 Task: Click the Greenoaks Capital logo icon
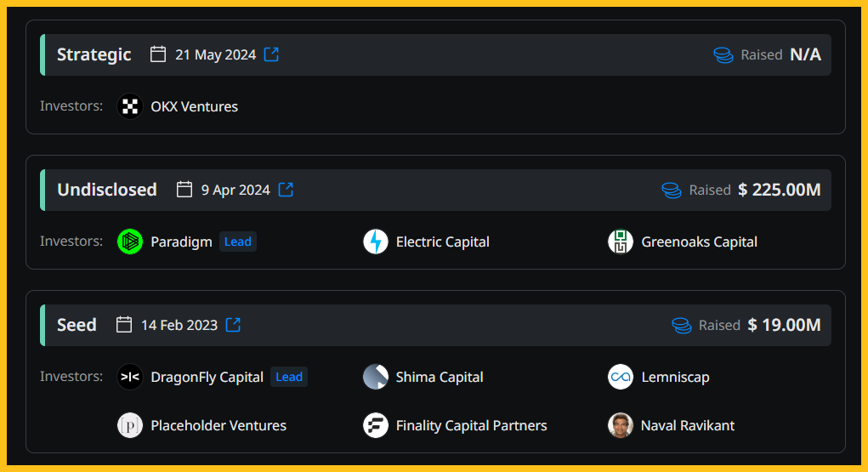[x=621, y=242]
